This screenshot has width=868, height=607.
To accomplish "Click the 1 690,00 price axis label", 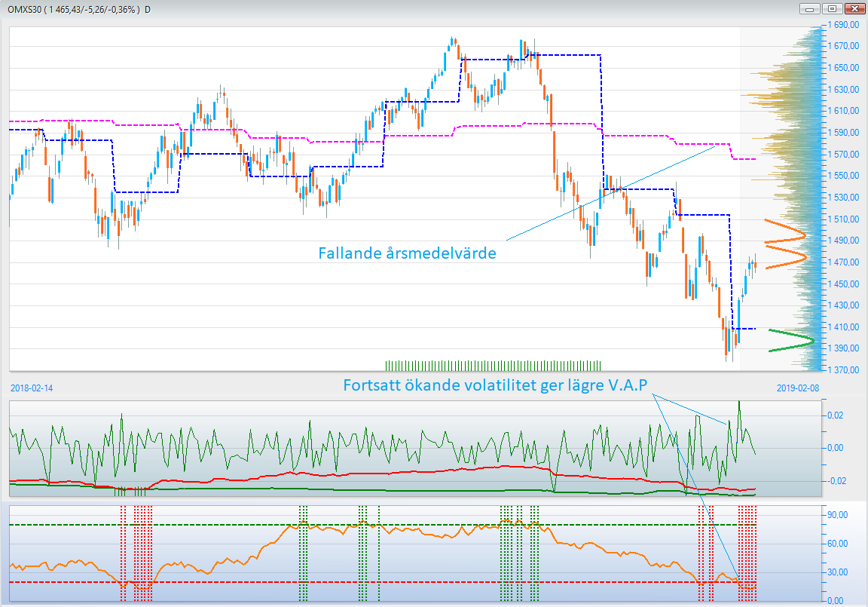I will (x=844, y=25).
